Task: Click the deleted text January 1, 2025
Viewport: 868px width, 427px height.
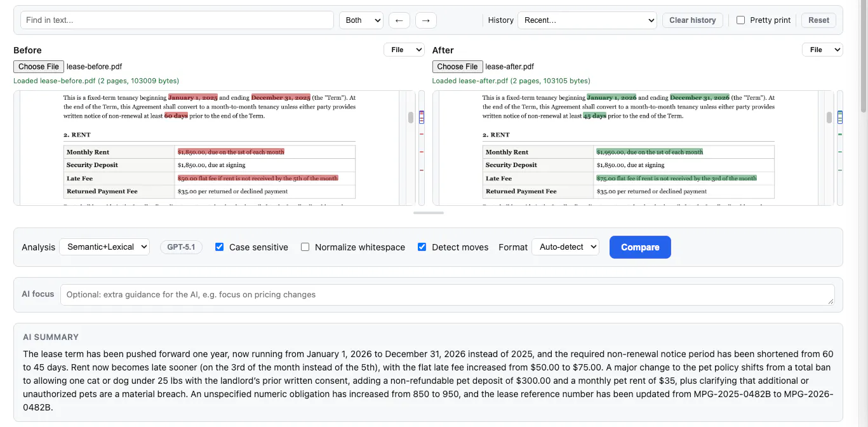Action: (x=193, y=98)
